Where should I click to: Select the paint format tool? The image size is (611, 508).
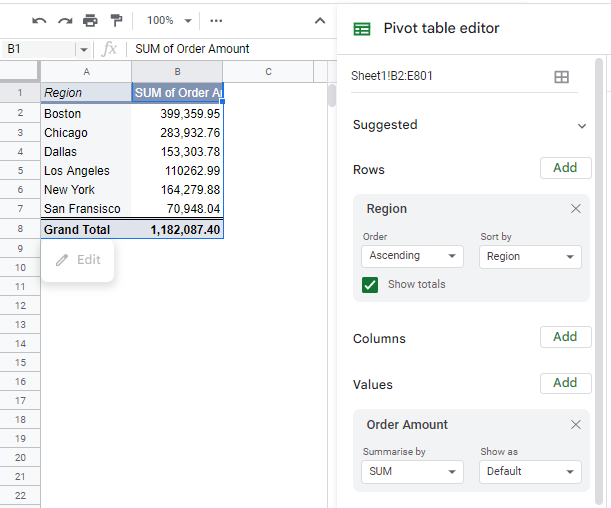(x=116, y=20)
